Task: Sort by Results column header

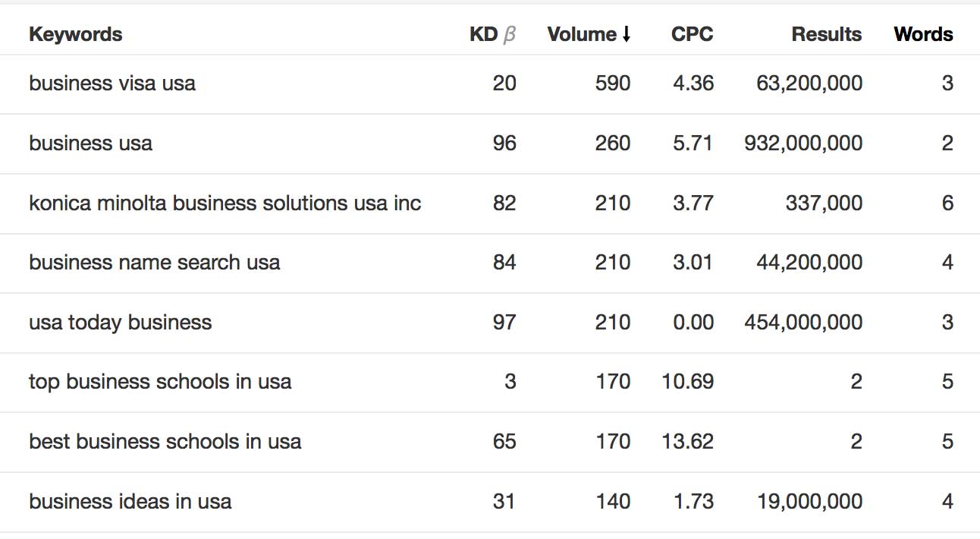Action: click(x=827, y=34)
